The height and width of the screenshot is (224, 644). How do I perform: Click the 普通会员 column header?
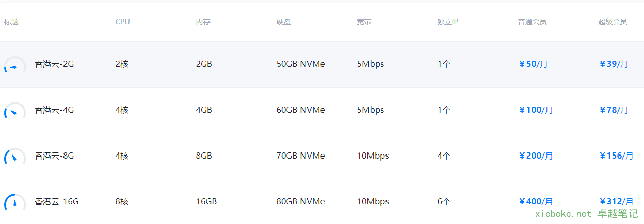pos(532,22)
